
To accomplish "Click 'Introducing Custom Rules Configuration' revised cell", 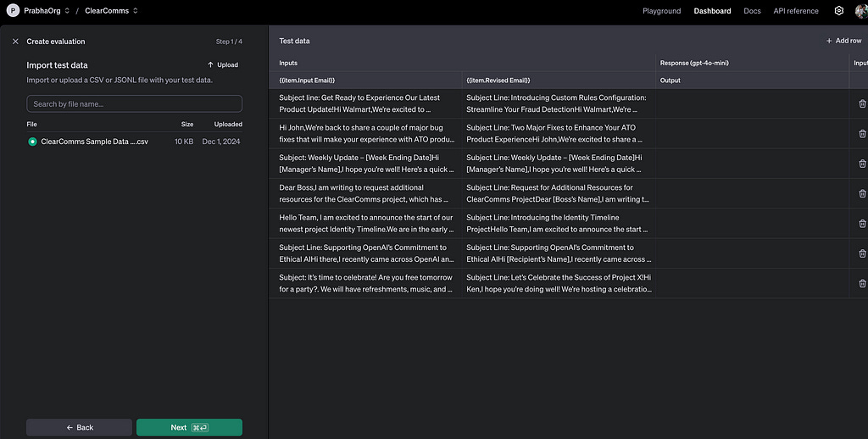I will pyautogui.click(x=559, y=103).
